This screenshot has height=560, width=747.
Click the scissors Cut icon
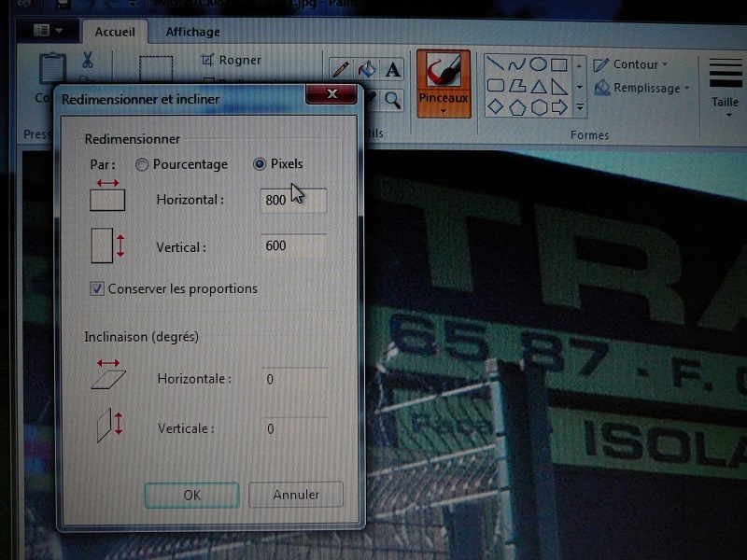click(88, 61)
